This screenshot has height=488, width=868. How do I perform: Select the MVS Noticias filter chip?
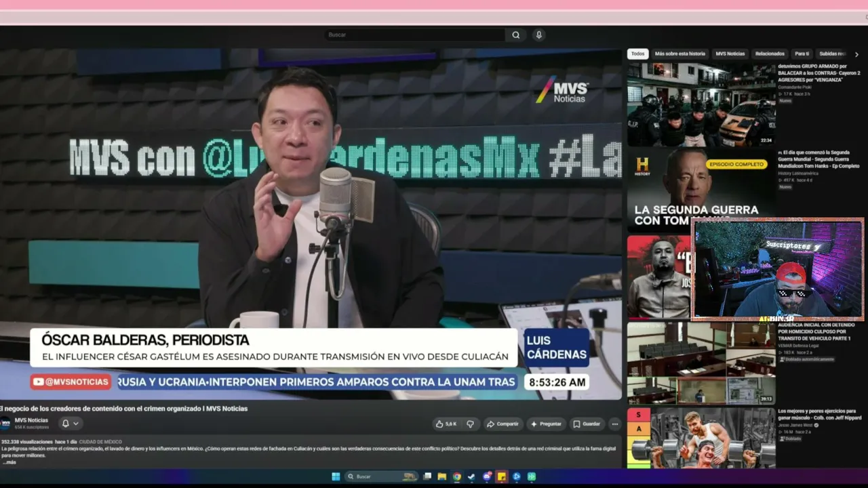tap(730, 54)
